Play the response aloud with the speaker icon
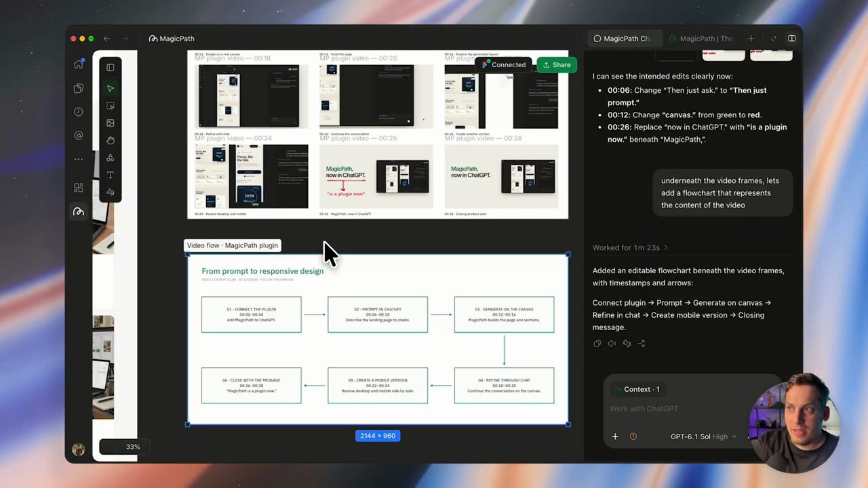This screenshot has height=488, width=868. [x=612, y=344]
